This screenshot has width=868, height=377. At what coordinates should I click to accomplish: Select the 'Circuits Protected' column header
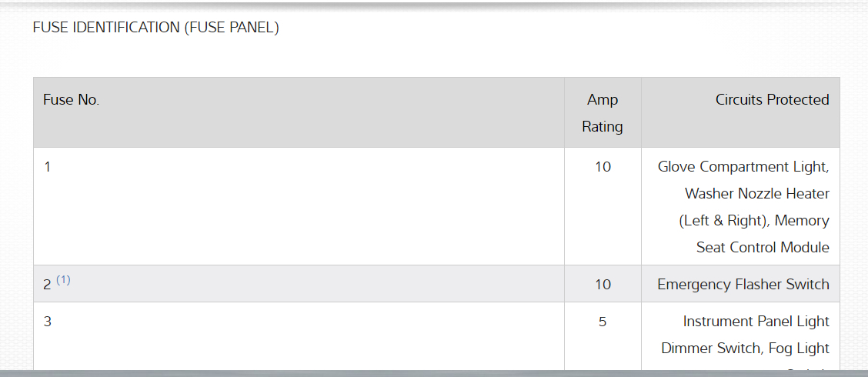772,100
